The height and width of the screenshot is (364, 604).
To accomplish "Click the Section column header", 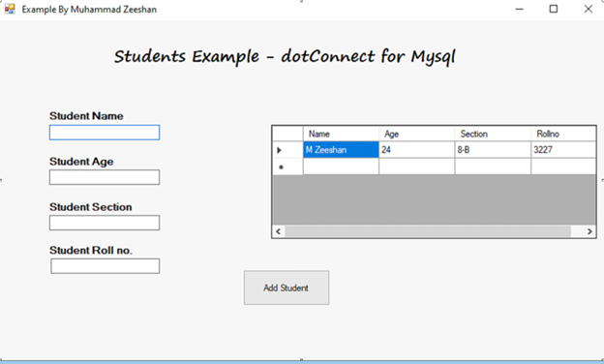I will tap(493, 134).
